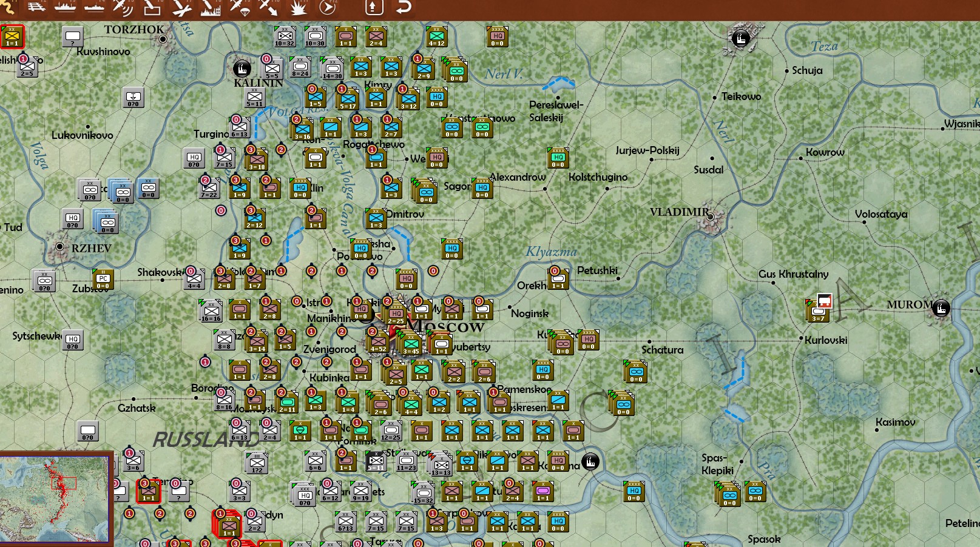Image resolution: width=980 pixels, height=547 pixels.
Task: Select the bomb city mode icon
Action: click(x=210, y=7)
